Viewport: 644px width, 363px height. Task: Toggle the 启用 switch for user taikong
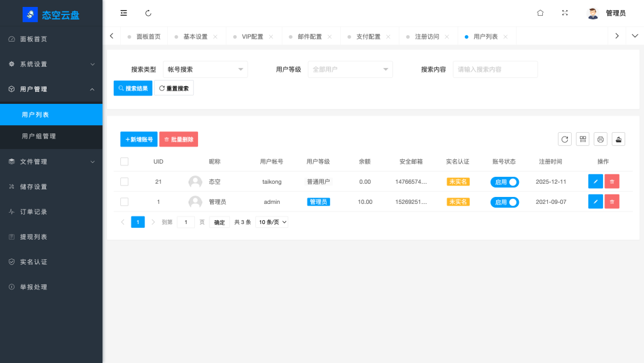(504, 181)
